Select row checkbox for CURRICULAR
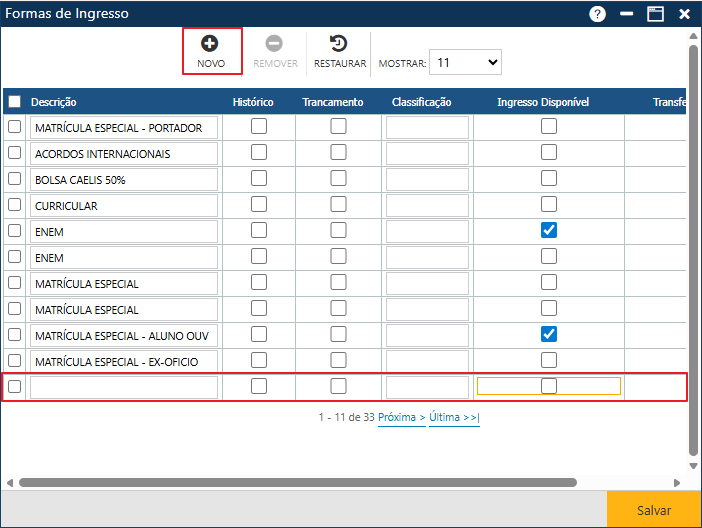Screen dimensions: 702x528 14,205
